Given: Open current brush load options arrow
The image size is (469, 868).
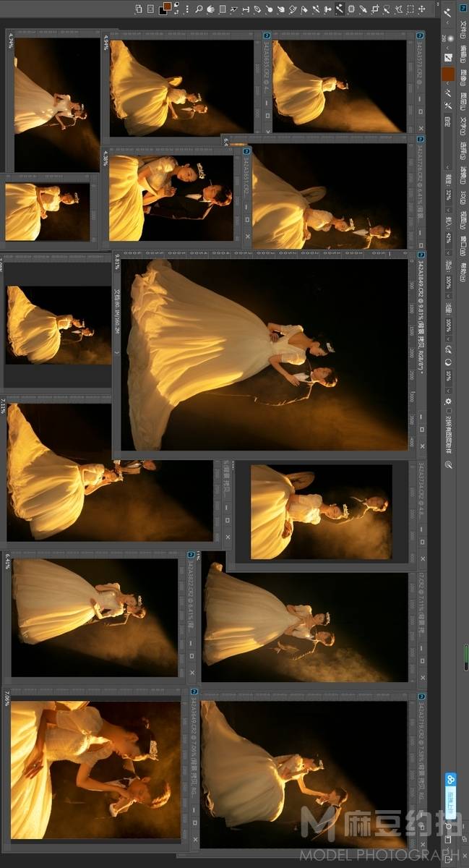Looking at the screenshot, I should (448, 83).
